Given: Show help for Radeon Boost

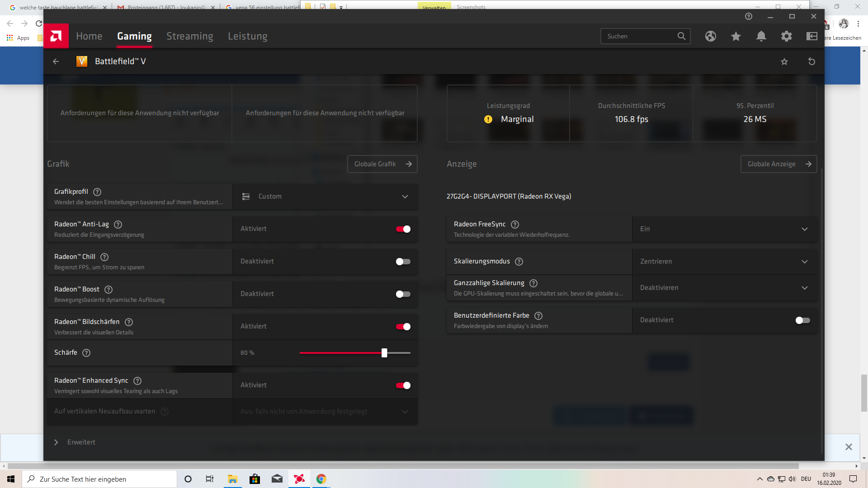Looking at the screenshot, I should (108, 290).
